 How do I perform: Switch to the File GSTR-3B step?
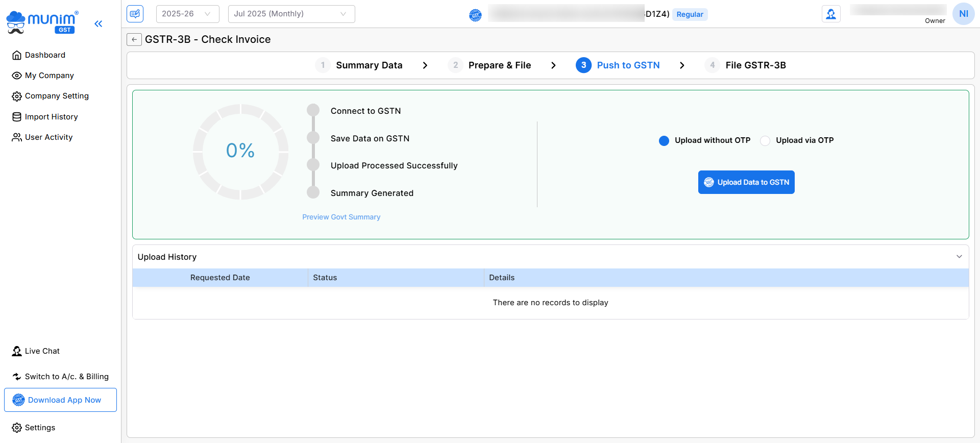756,65
